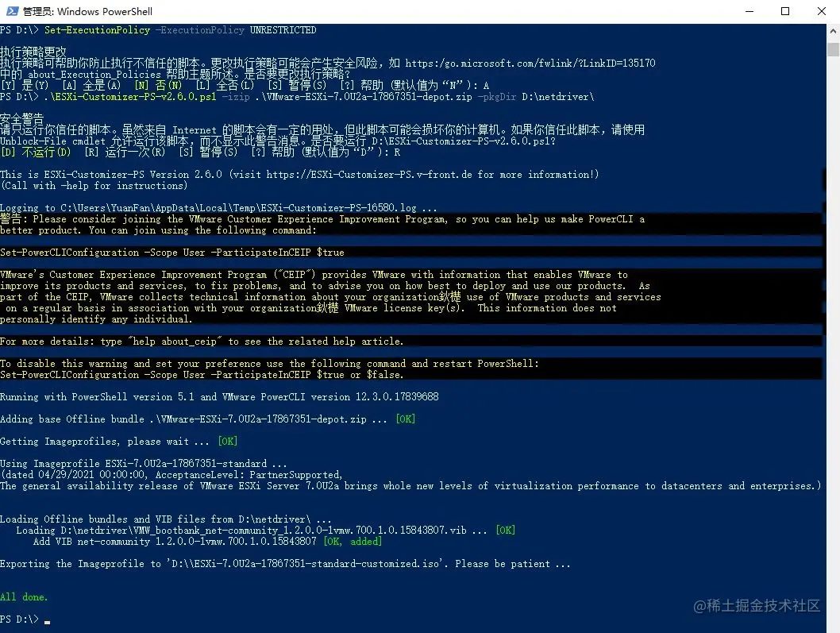Minimize the Windows PowerShell window
Screen dimensions: 840x633
coord(749,11)
